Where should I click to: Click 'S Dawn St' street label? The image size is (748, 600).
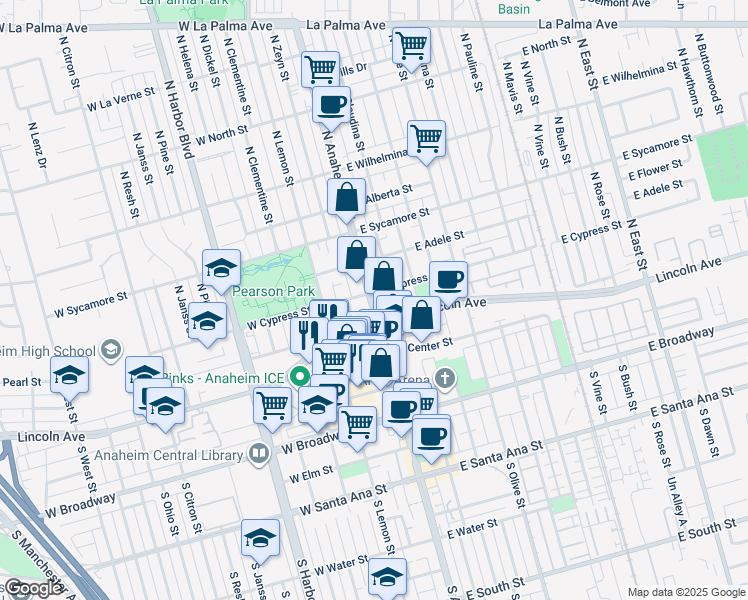[709, 433]
